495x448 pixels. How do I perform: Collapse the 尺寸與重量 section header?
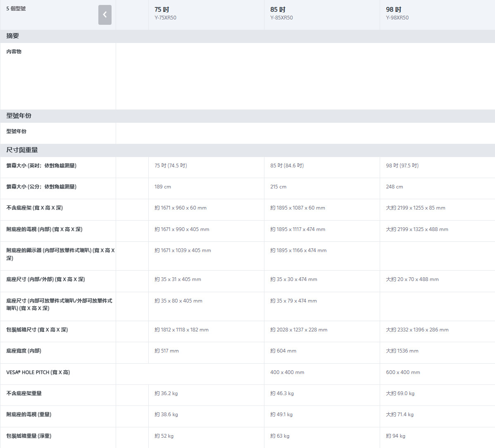[22, 150]
